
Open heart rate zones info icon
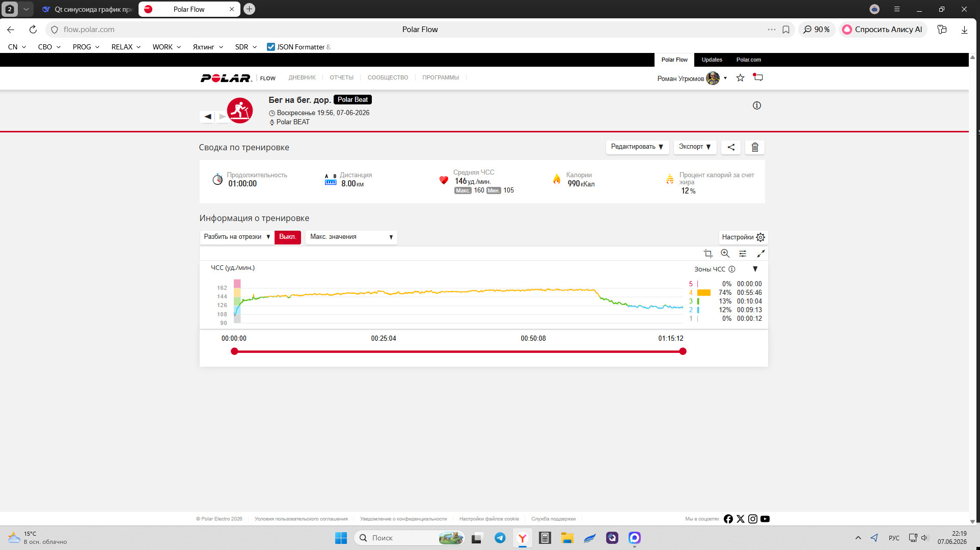click(732, 269)
